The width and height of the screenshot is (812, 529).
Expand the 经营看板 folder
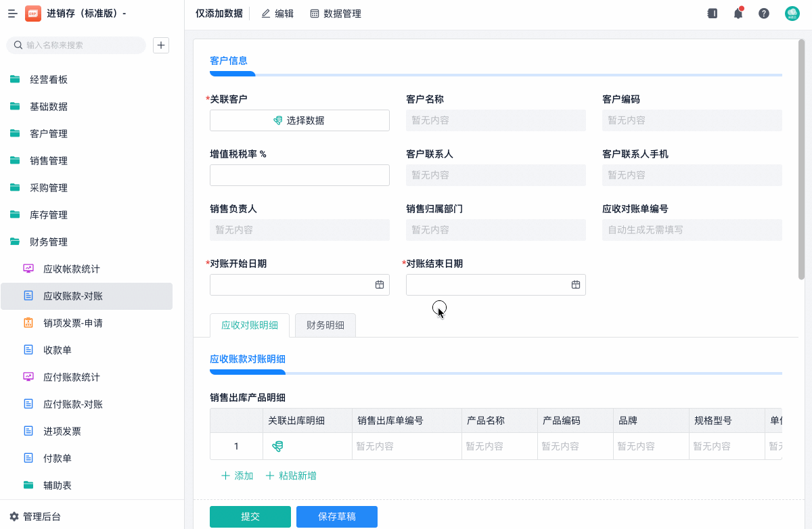pyautogui.click(x=49, y=80)
